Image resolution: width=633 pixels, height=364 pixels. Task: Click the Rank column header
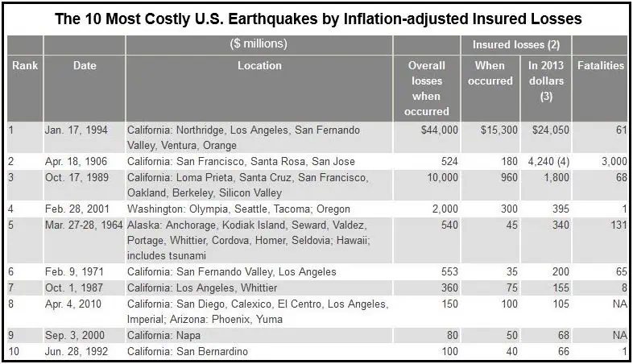[x=20, y=66]
